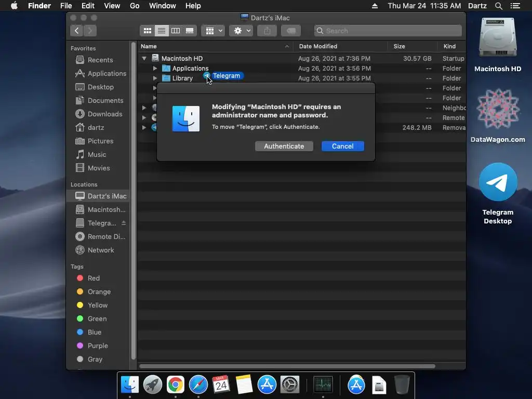
Task: Click the Share toolbar button
Action: (x=267, y=31)
